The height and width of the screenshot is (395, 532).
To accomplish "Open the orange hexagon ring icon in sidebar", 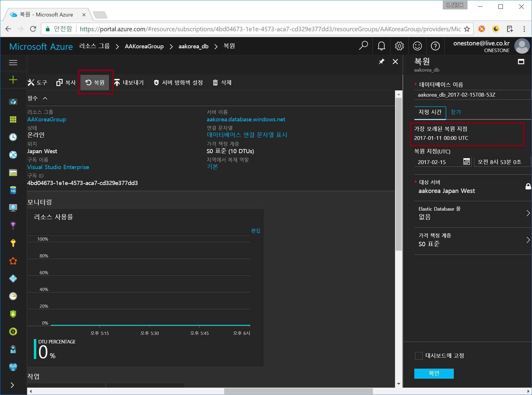I will coord(13,261).
